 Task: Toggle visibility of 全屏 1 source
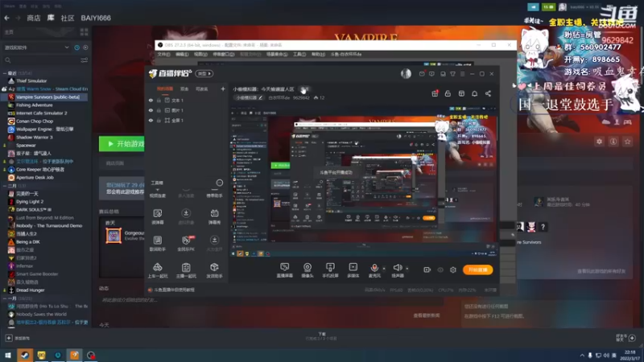click(x=151, y=121)
